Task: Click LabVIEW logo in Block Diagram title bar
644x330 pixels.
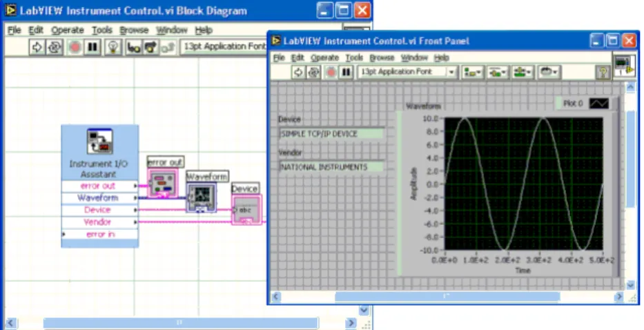Action: click(11, 10)
